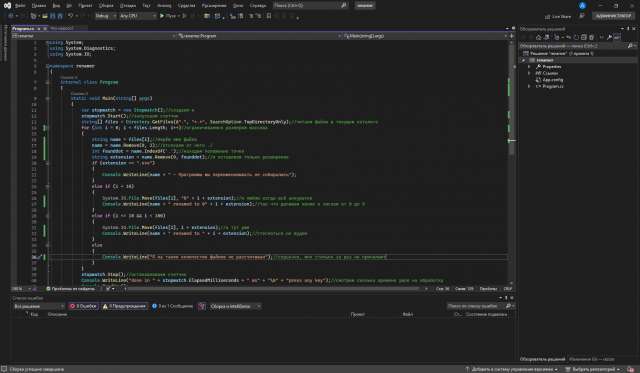Toggle the Предупреждений warnings filter
This screenshot has width=640, height=373.
124,306
